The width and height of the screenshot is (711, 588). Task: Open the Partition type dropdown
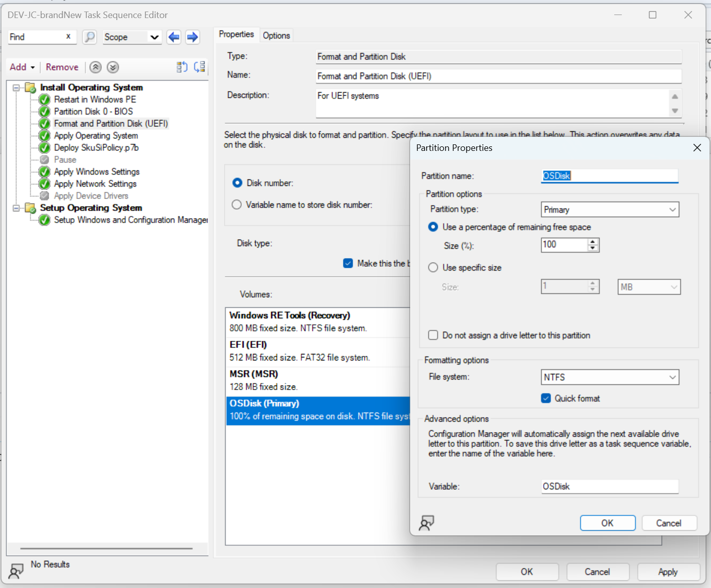pos(610,210)
